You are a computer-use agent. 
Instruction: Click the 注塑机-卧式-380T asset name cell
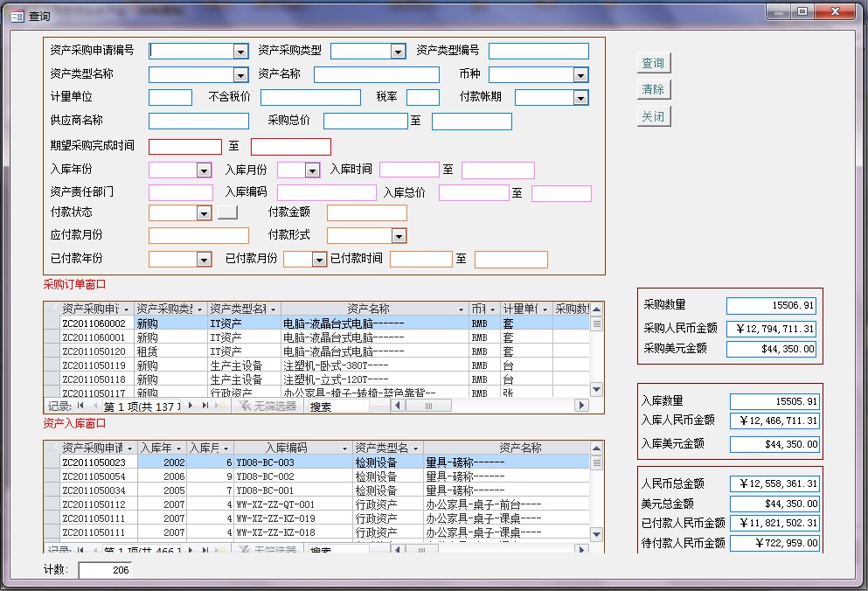click(x=375, y=365)
